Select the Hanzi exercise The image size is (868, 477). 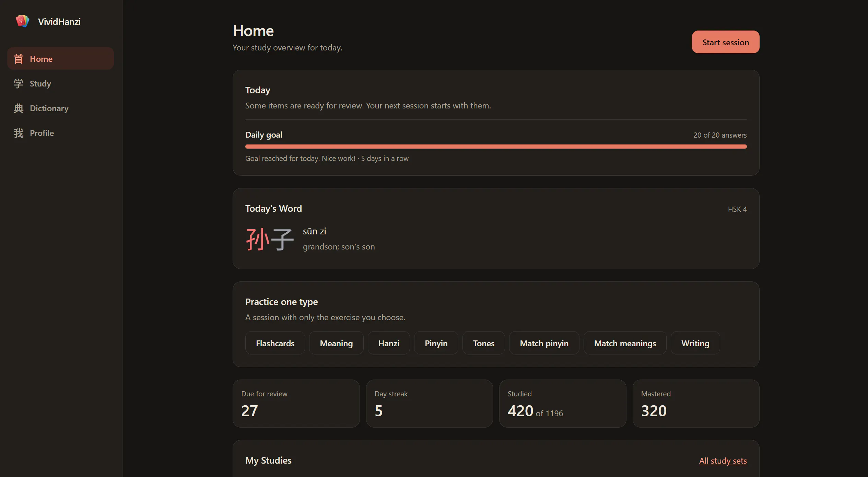pyautogui.click(x=389, y=343)
